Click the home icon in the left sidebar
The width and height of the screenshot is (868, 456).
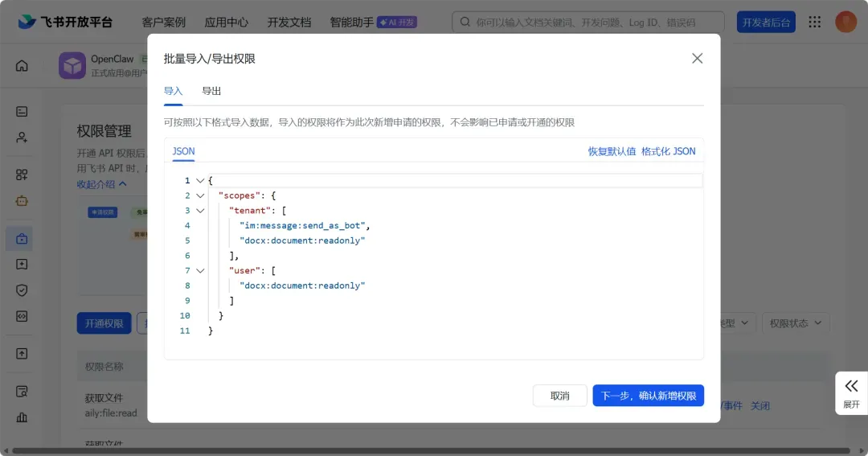22,66
